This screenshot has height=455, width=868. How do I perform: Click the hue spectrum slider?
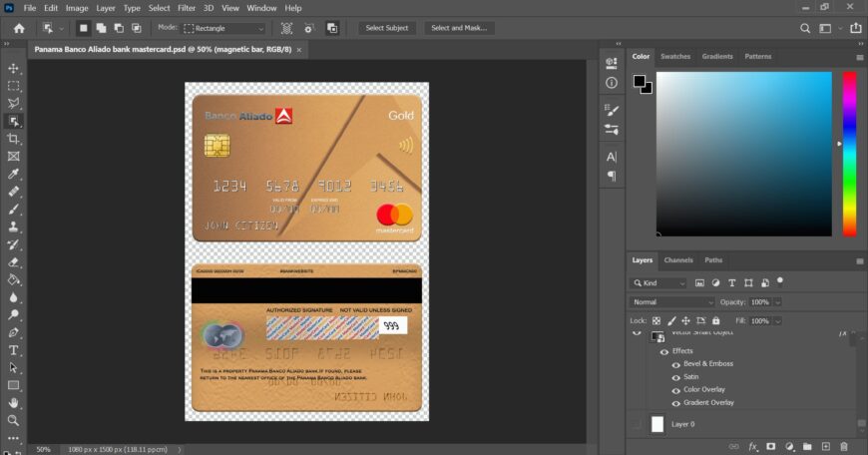[849, 154]
